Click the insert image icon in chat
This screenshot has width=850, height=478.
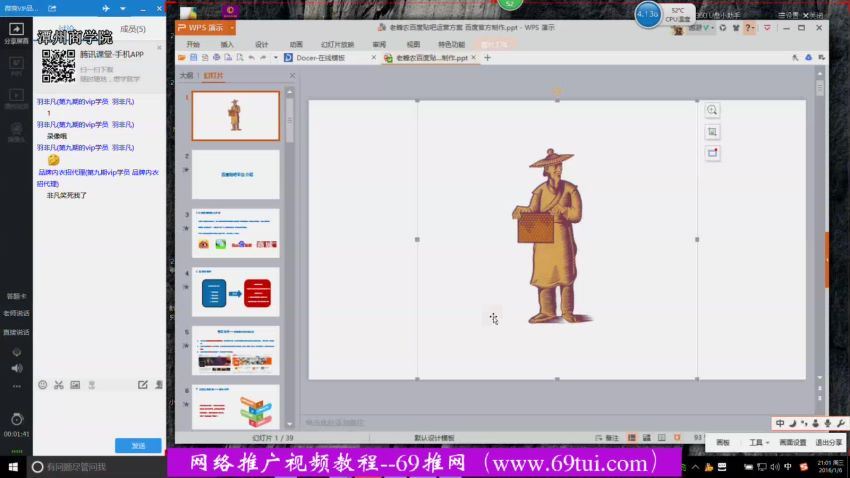[75, 385]
